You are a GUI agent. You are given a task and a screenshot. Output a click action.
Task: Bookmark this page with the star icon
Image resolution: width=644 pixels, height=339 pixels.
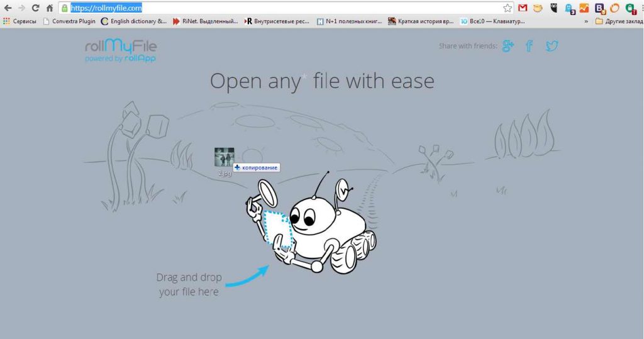[x=508, y=8]
